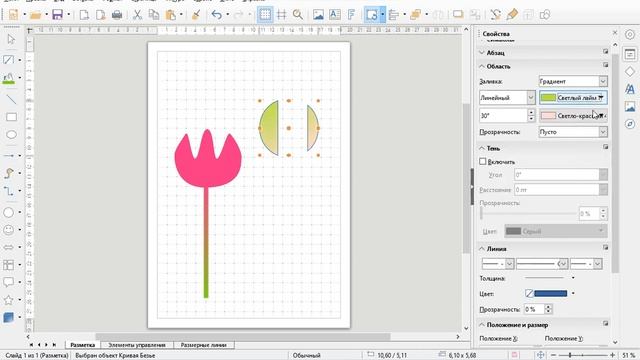The width and height of the screenshot is (640, 360).
Task: Open the Светлый лайм gradient start color
Action: 573,98
